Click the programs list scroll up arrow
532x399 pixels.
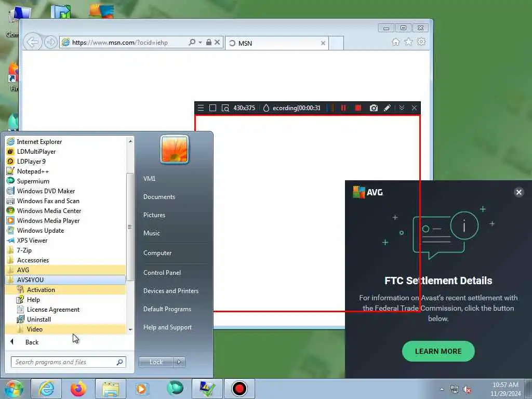(x=130, y=141)
